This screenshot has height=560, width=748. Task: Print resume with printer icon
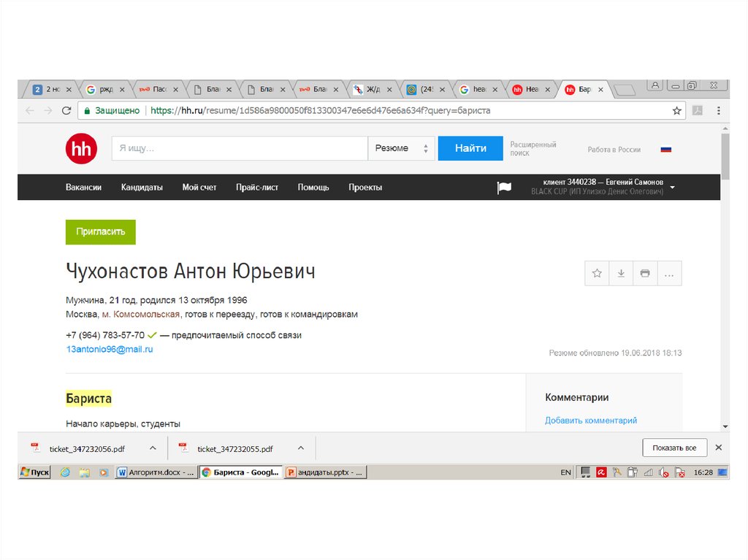pyautogui.click(x=645, y=273)
